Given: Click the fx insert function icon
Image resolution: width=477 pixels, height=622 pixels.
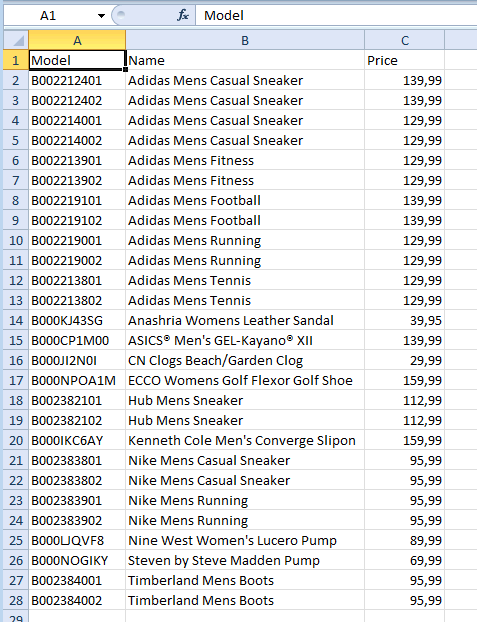Looking at the screenshot, I should pos(183,15).
